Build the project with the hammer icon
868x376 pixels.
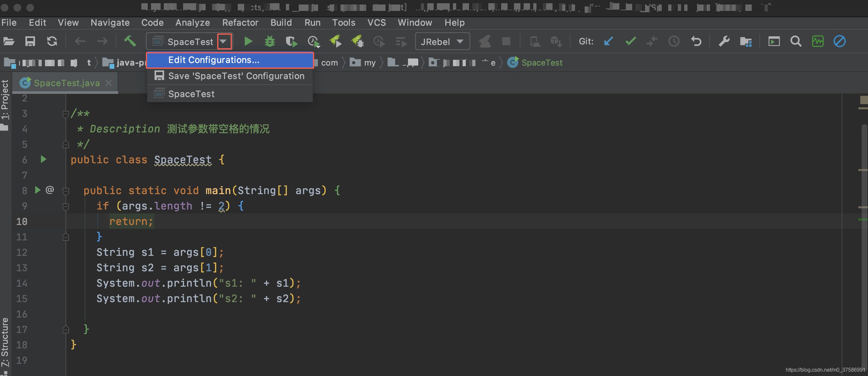coord(130,41)
